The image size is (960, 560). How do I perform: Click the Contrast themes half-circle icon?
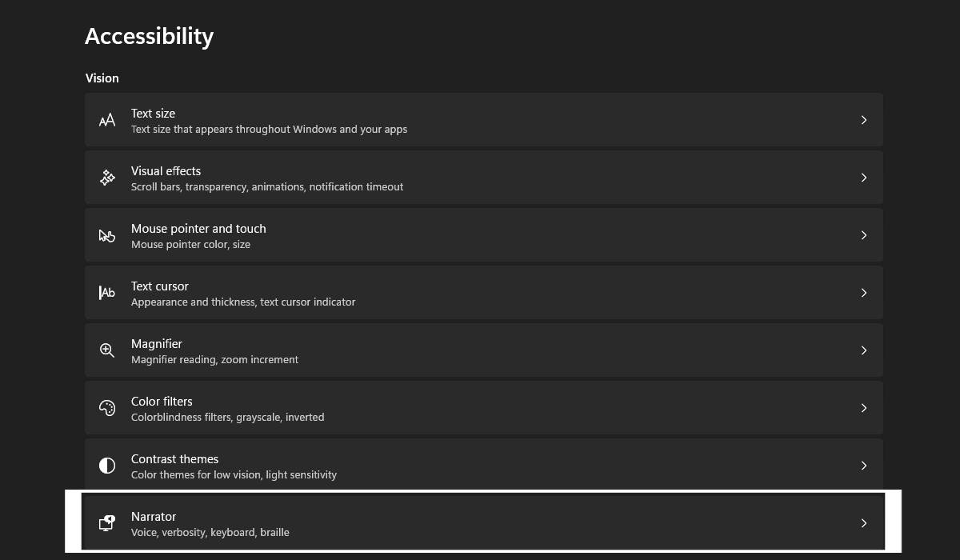(x=107, y=466)
